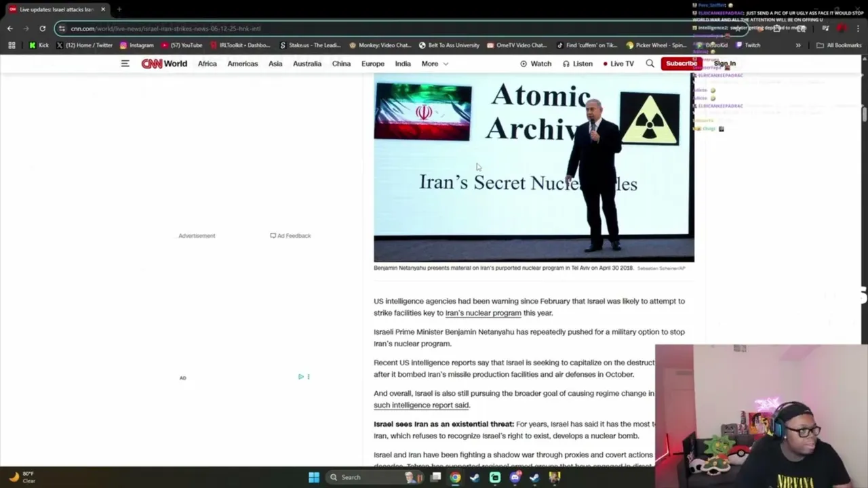This screenshot has height=488, width=868.
Task: Open the Home / Twitter bookmark
Action: tap(84, 45)
